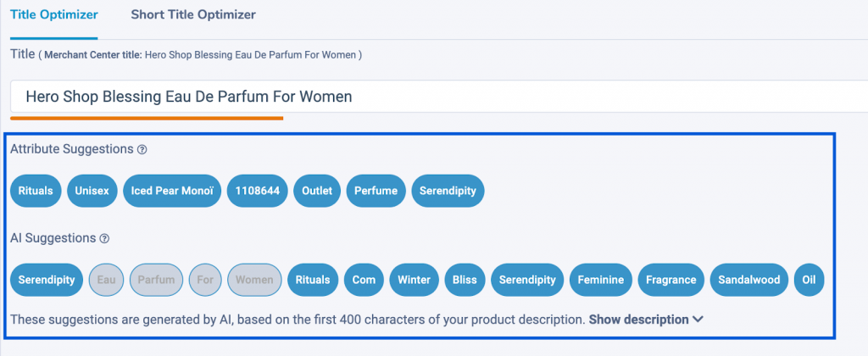Switch to Short Title Optimizer tab

coord(193,15)
